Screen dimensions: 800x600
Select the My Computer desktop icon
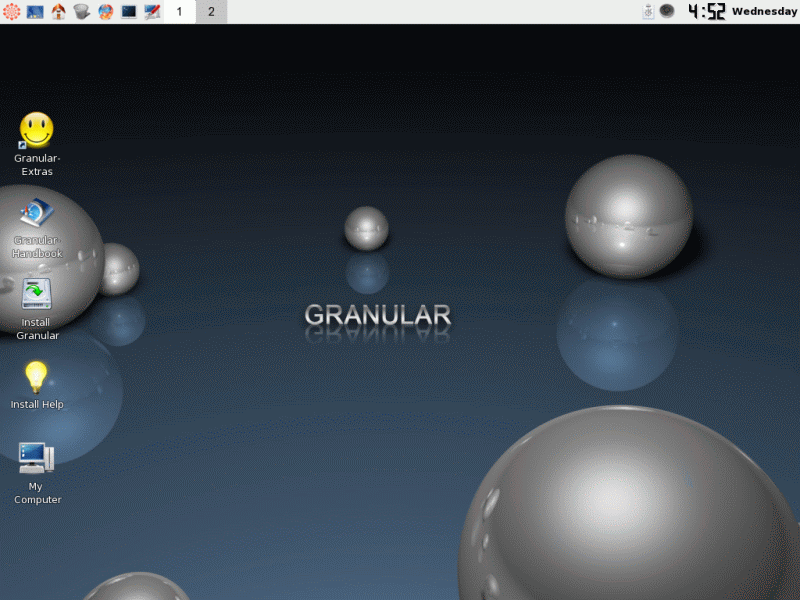coord(37,458)
